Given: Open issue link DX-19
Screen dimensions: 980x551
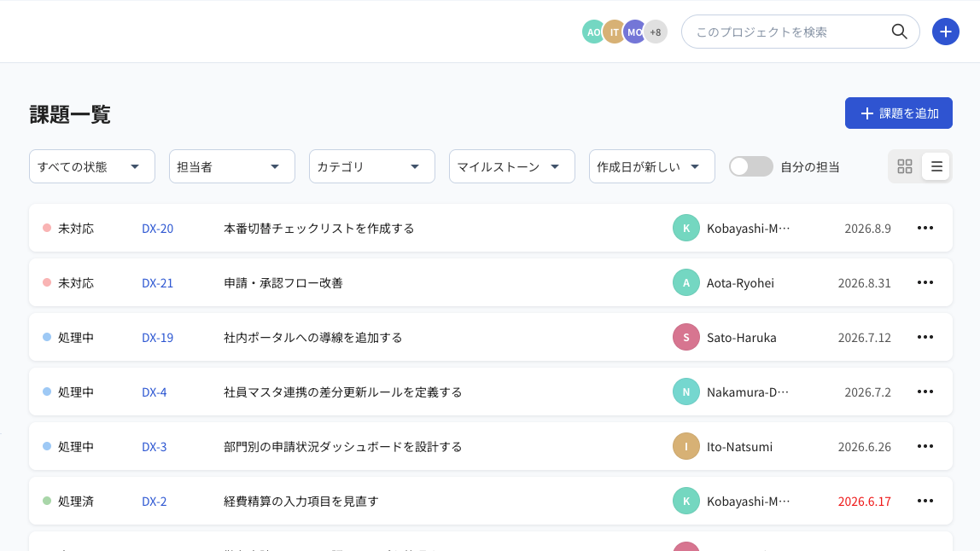Looking at the screenshot, I should pos(157,338).
